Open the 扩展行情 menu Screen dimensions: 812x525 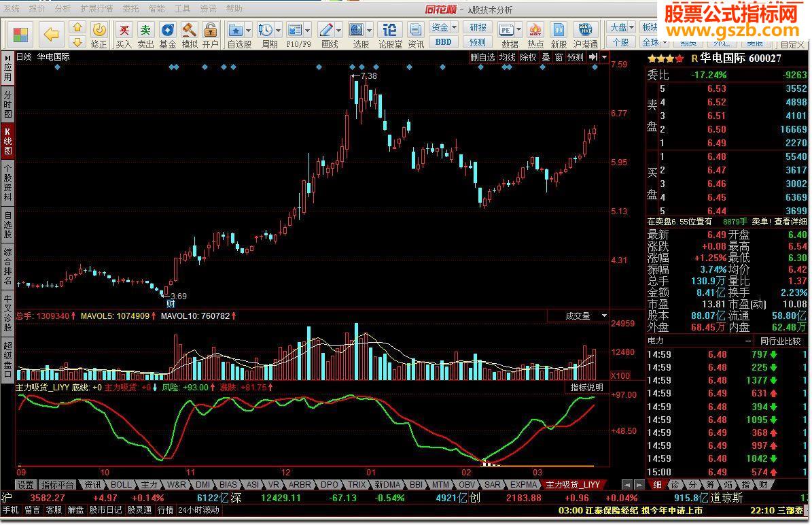(x=97, y=9)
